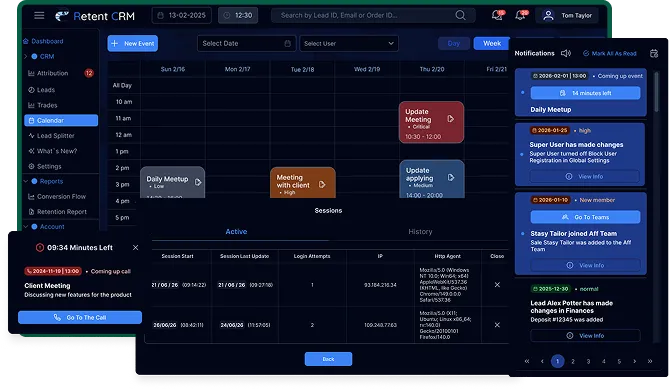Click the Select Date input field
This screenshot has width=670, height=389.
[247, 44]
